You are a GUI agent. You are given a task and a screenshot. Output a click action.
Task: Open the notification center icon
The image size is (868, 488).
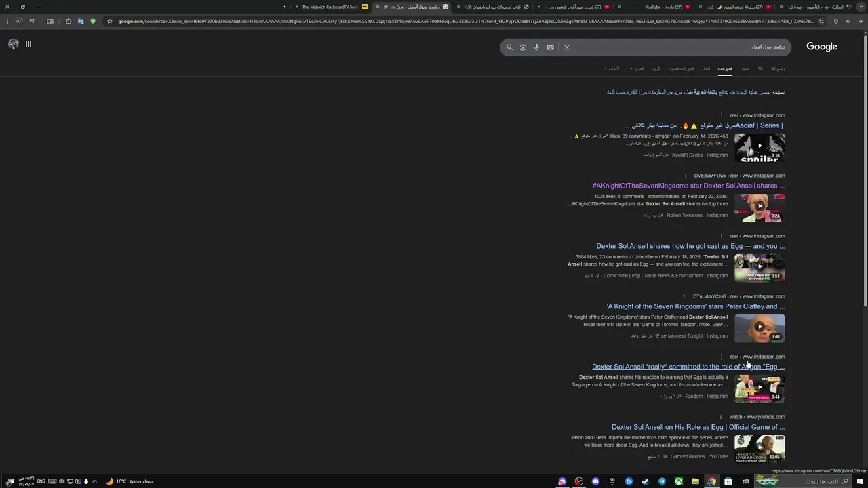pyautogui.click(x=11, y=481)
